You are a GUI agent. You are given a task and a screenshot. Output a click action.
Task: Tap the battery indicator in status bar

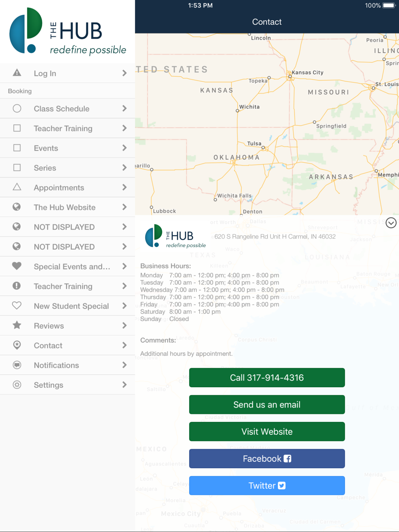click(x=389, y=6)
